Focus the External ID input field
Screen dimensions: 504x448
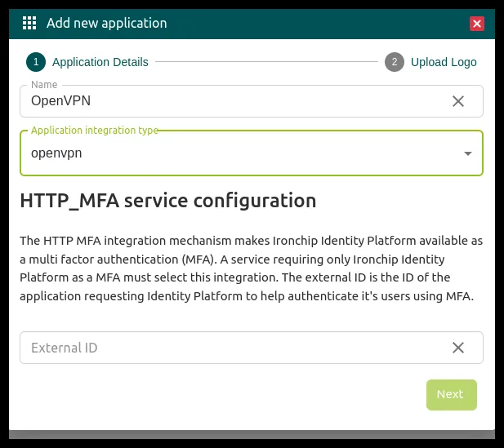(252, 348)
